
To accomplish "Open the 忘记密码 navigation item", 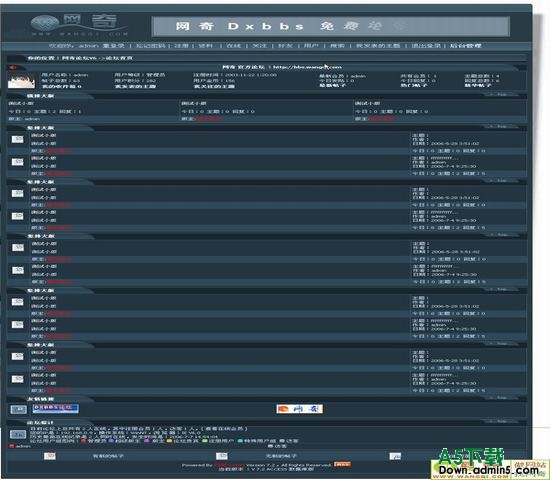I will point(150,46).
